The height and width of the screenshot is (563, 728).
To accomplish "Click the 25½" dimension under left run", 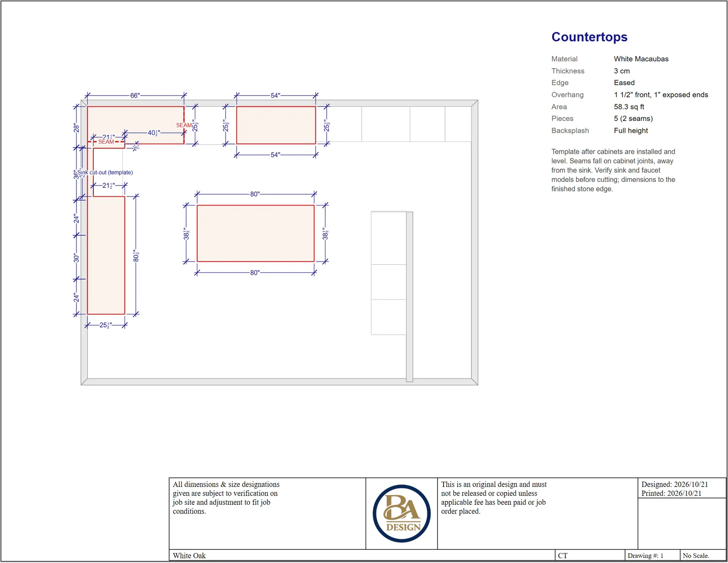I will coord(106,325).
